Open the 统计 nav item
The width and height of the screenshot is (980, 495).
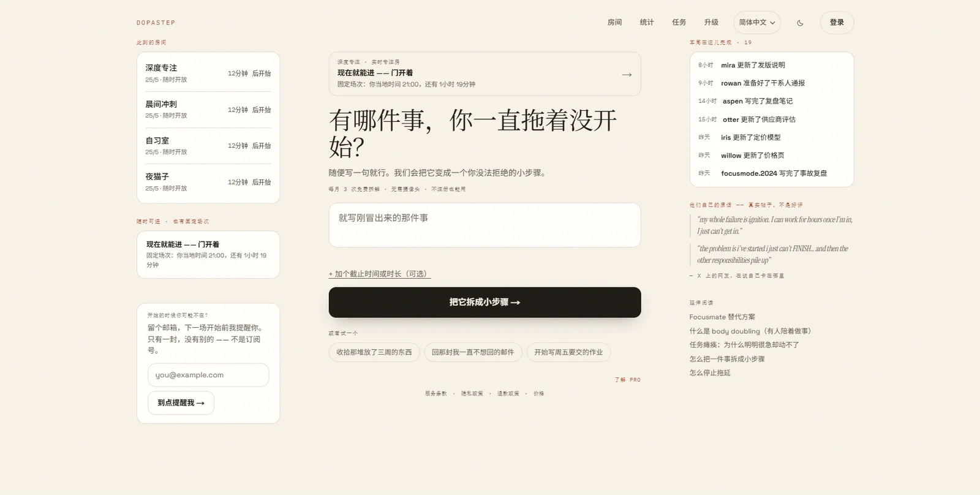pos(647,23)
